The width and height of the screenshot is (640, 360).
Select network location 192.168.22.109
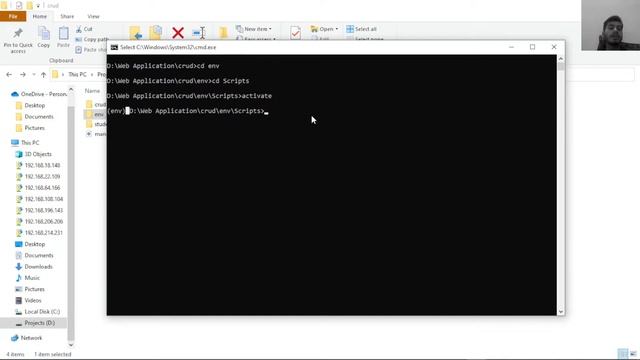(x=38, y=177)
